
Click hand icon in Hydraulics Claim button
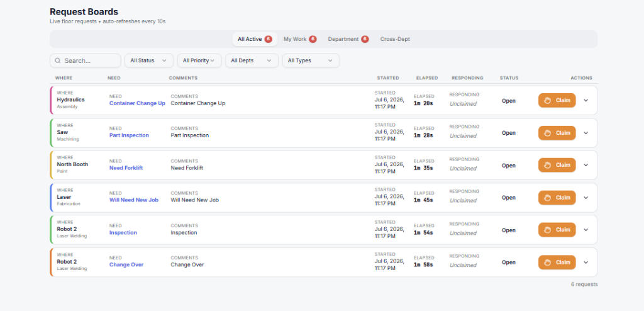click(547, 100)
